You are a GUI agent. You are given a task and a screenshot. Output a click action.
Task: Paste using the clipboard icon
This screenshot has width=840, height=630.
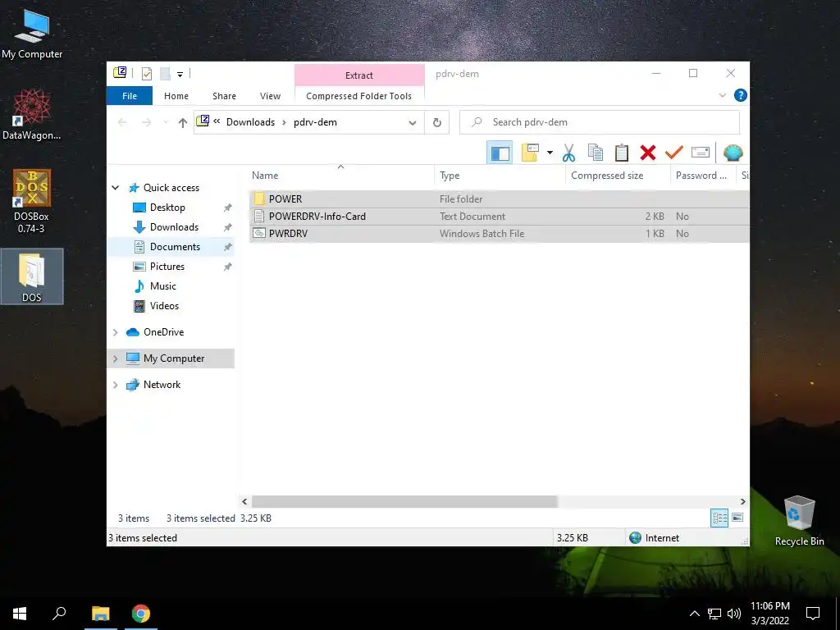pyautogui.click(x=622, y=153)
